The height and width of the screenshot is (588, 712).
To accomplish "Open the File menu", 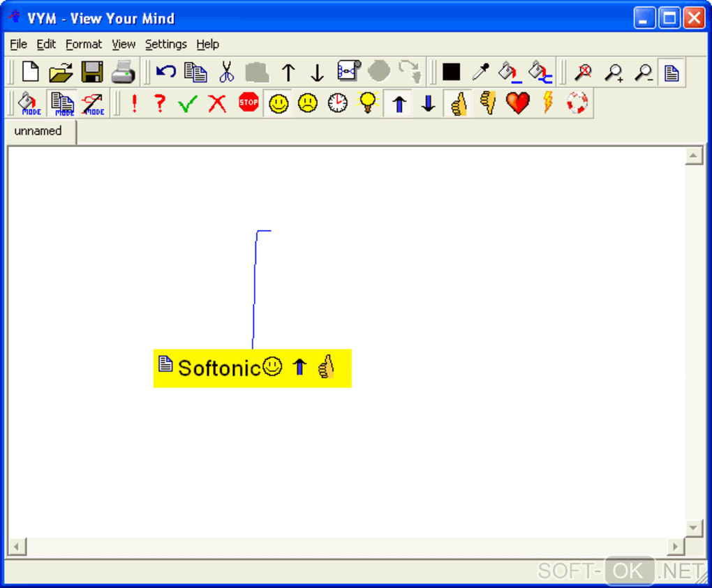I will tap(19, 45).
